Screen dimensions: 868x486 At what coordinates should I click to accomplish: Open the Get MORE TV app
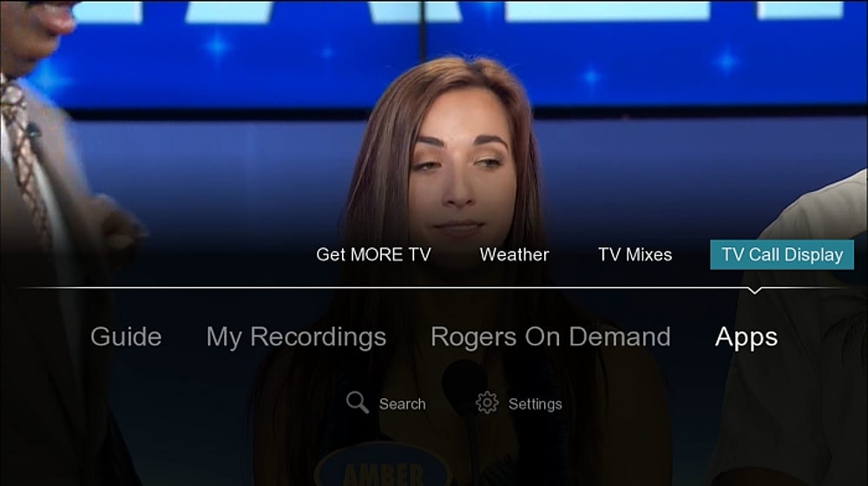pos(373,254)
